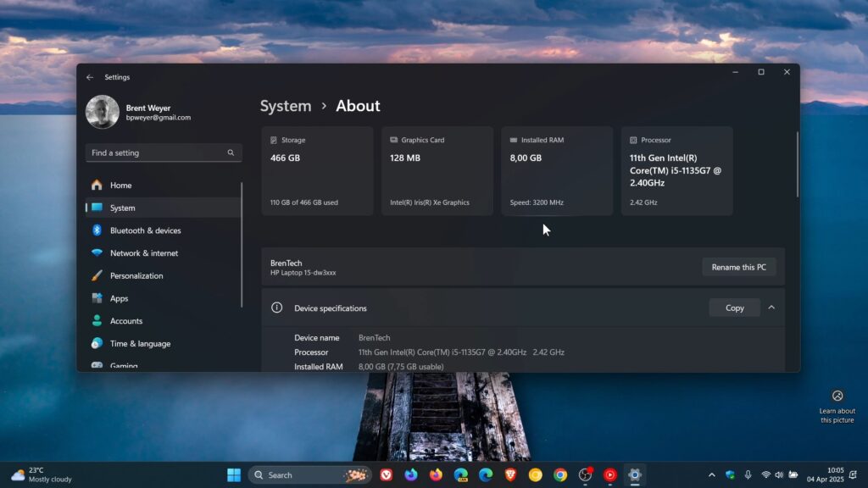Click the microphone tray icon
This screenshot has height=488, width=868.
click(x=748, y=475)
